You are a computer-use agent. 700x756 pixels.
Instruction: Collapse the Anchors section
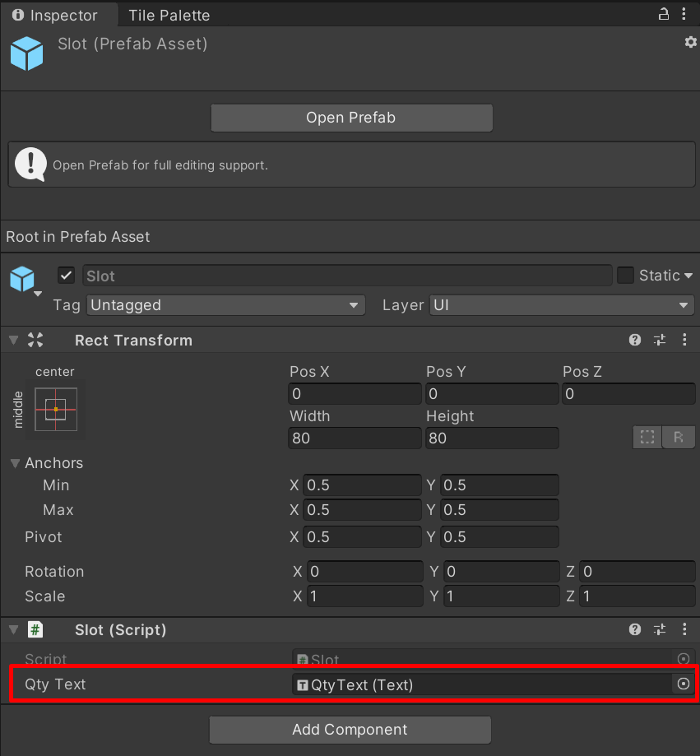click(x=15, y=463)
